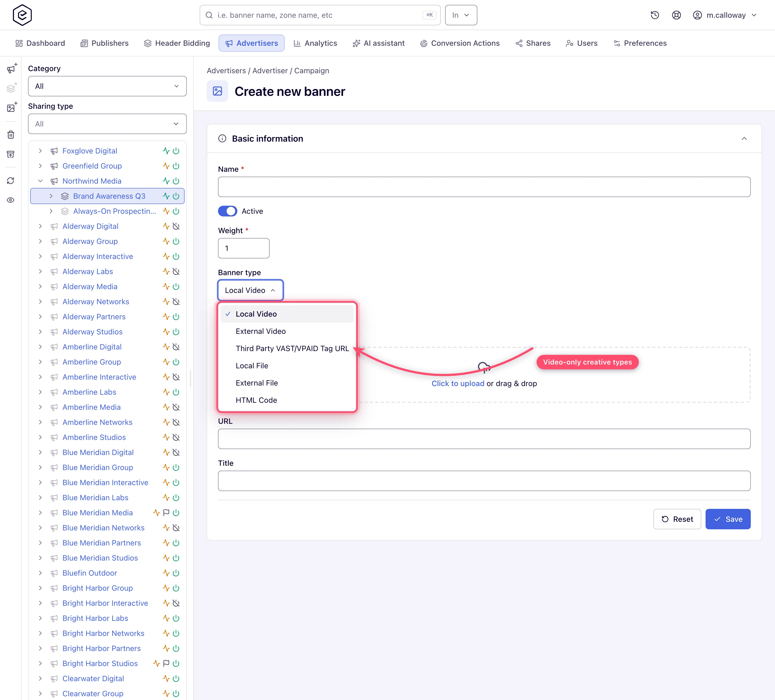Expand the Always-On Prospecting campaign node

[51, 211]
